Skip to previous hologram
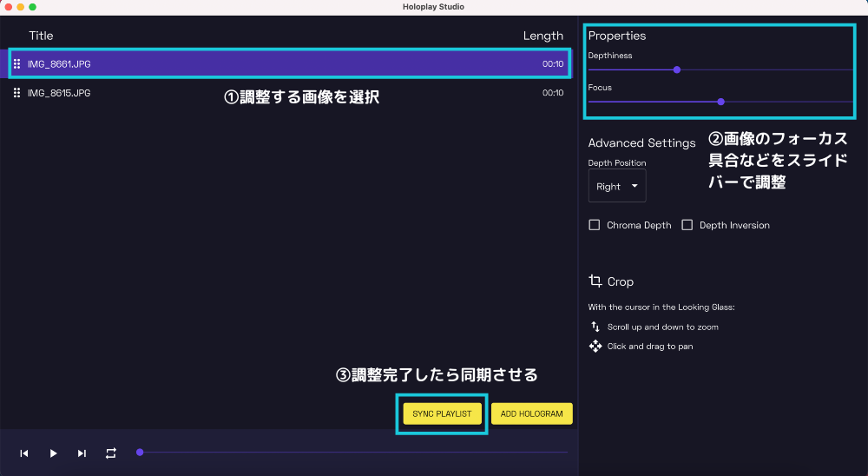 click(24, 453)
